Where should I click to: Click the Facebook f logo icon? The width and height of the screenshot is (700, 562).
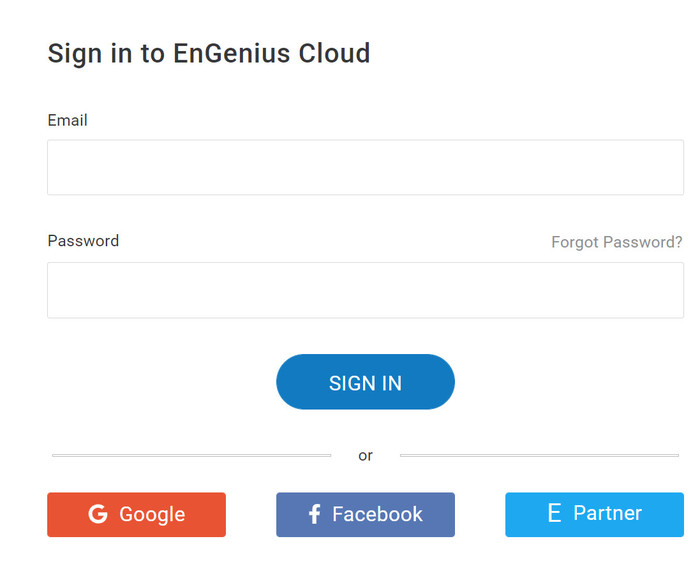click(314, 514)
